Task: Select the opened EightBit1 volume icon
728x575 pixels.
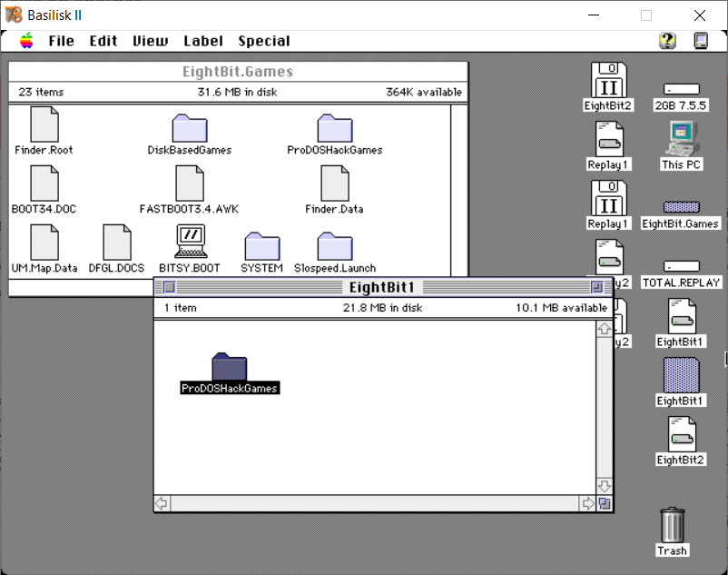Action: point(681,382)
